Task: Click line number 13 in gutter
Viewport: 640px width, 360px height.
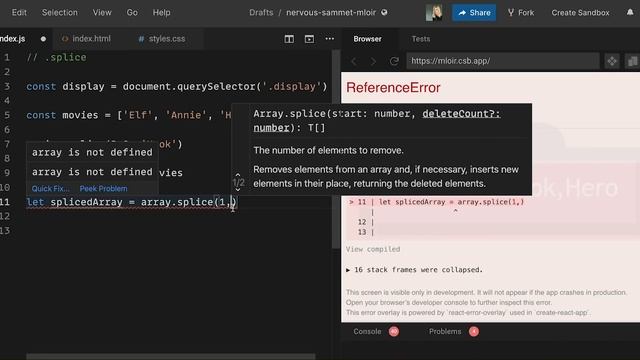Action: tap(5, 231)
